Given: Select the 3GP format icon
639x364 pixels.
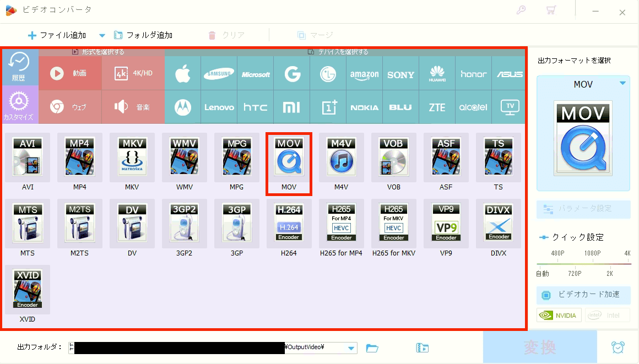Looking at the screenshot, I should pyautogui.click(x=237, y=224).
